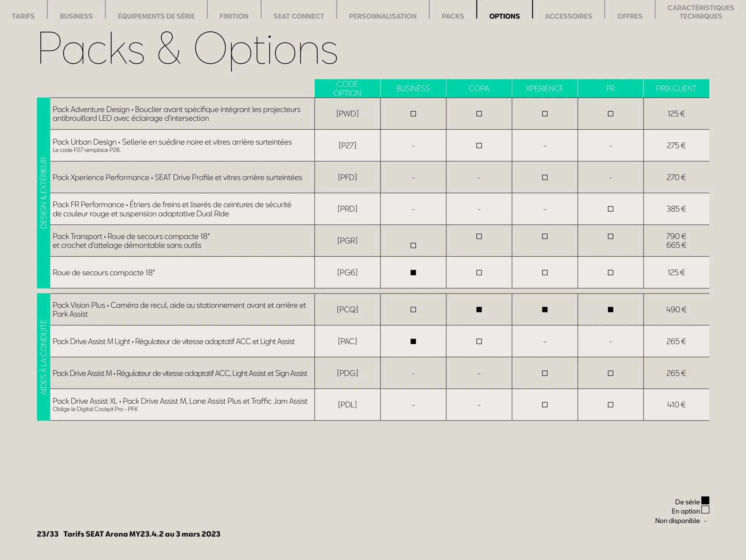Click the [PDG] option code
Screen dimensions: 746x560
pos(347,373)
